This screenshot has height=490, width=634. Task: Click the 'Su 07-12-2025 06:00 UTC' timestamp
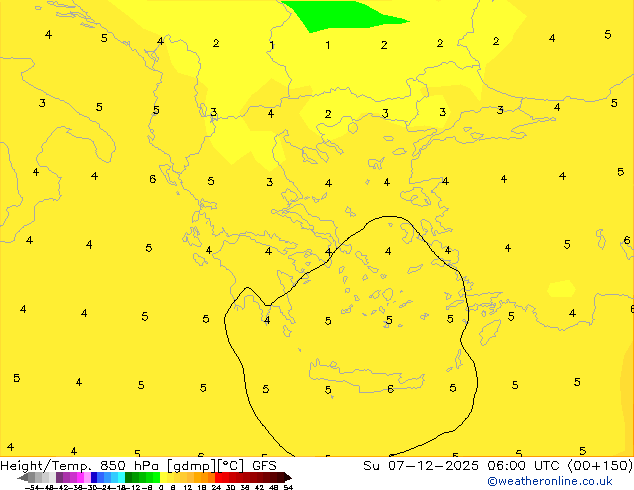click(x=463, y=465)
